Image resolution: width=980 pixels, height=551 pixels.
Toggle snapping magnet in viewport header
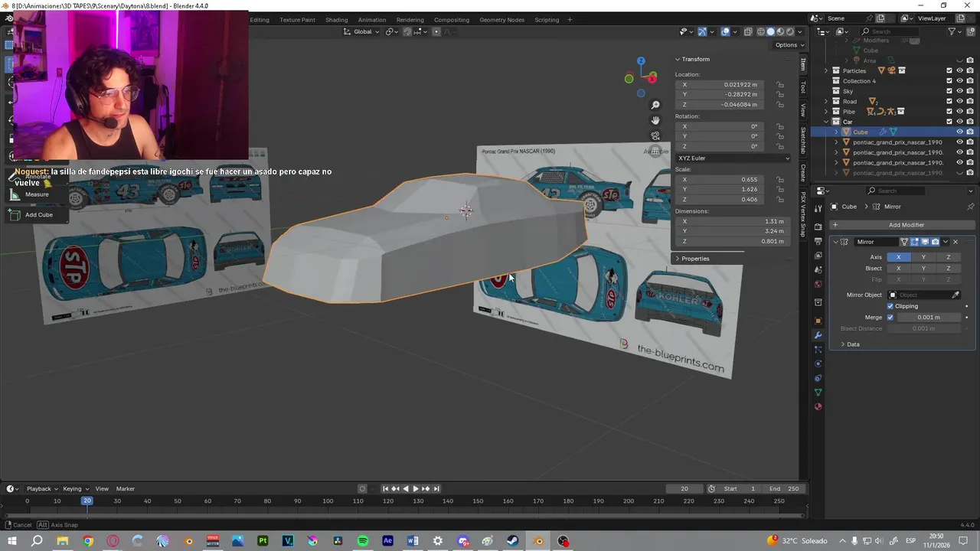(x=407, y=31)
